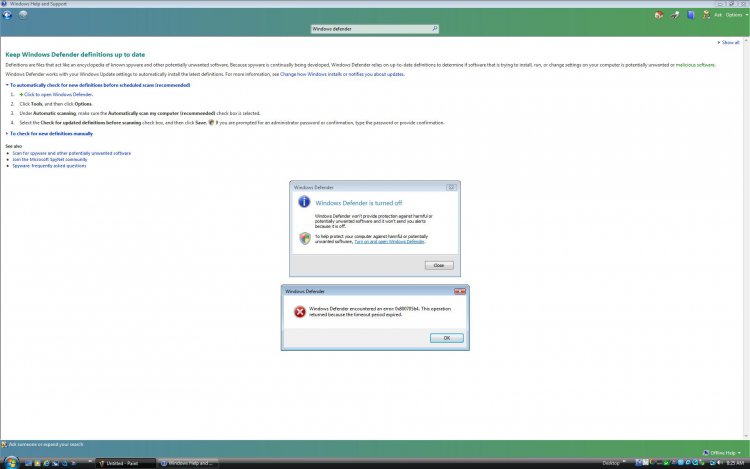
Task: Click the Help forward arrow button
Action: pyautogui.click(x=22, y=15)
